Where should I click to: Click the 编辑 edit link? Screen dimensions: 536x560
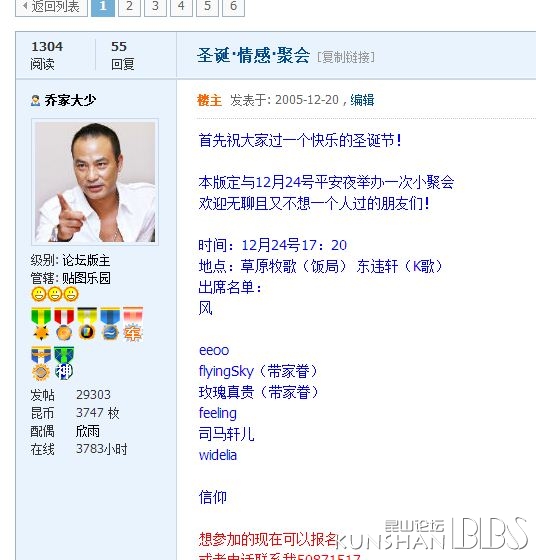(362, 100)
